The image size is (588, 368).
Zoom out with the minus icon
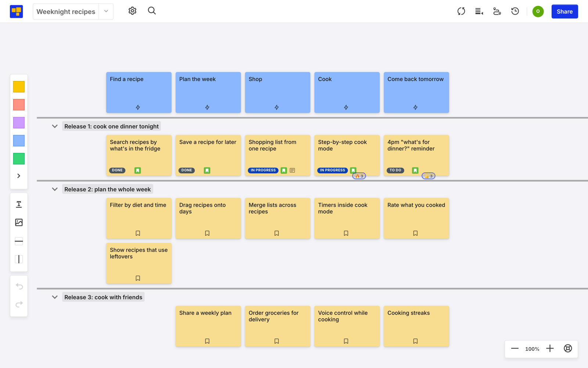point(514,348)
